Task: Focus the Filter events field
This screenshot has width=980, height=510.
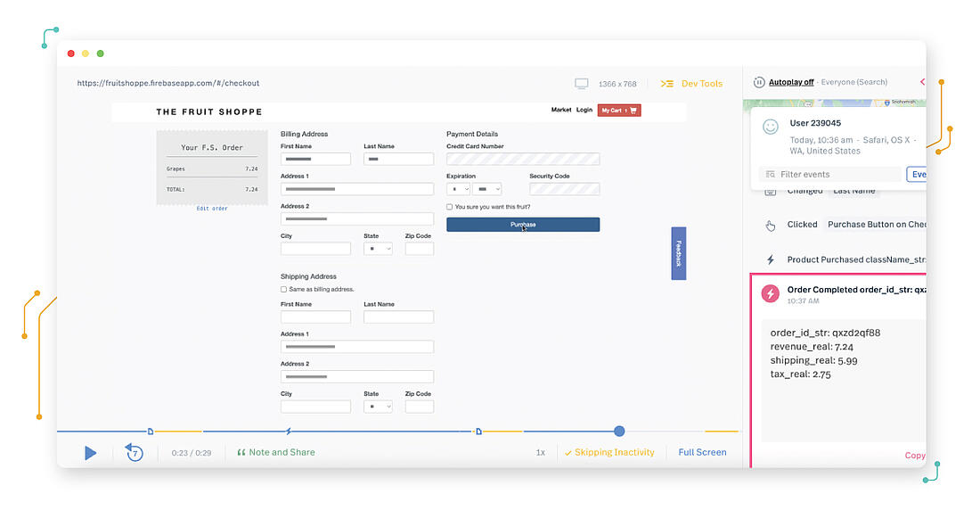Action: (832, 174)
